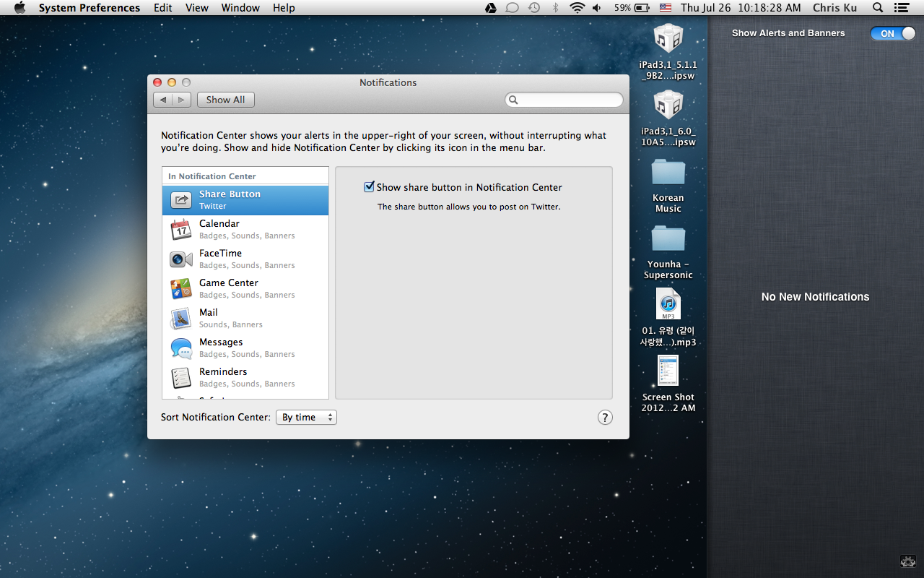Open the View menu

point(197,8)
